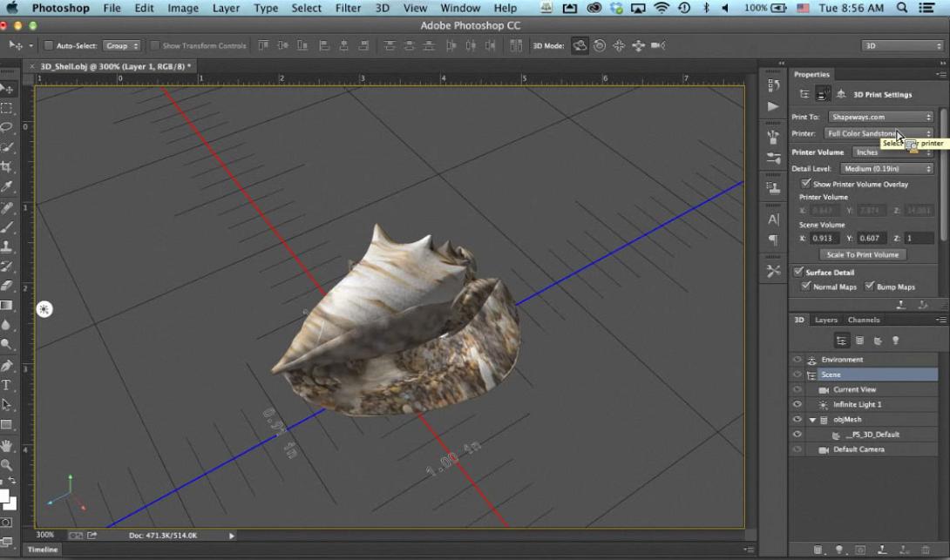Screen dimensions: 950x560
Task: Switch to the Layers tab
Action: point(826,320)
